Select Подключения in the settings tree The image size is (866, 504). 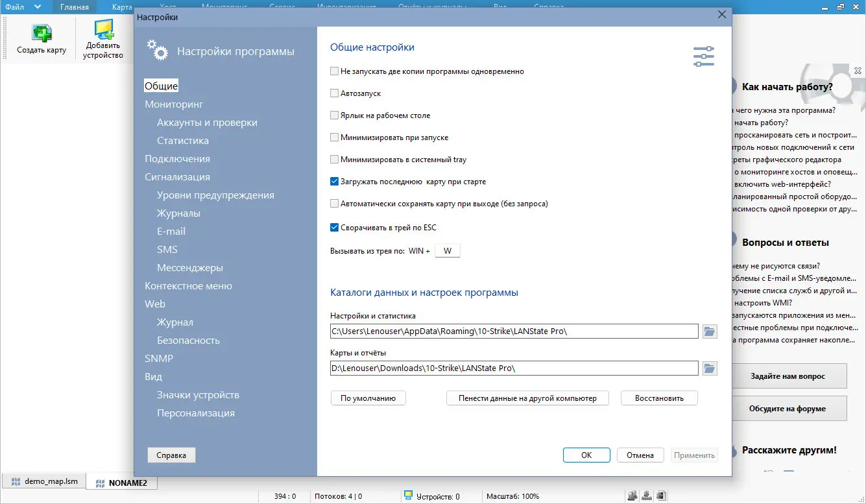(177, 159)
